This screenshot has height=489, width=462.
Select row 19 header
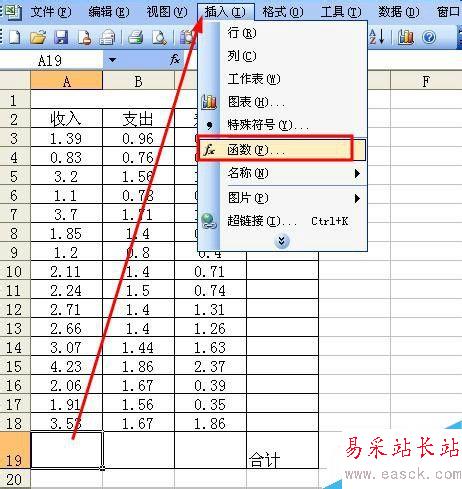(x=14, y=450)
